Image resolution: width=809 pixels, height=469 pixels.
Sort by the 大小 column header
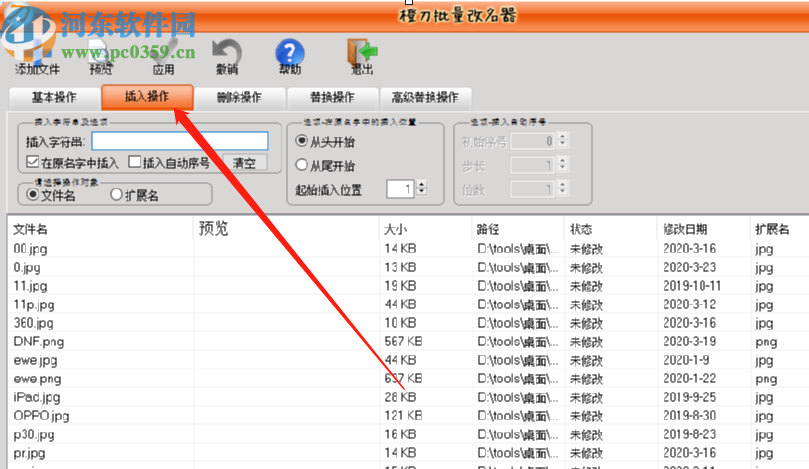[425, 229]
